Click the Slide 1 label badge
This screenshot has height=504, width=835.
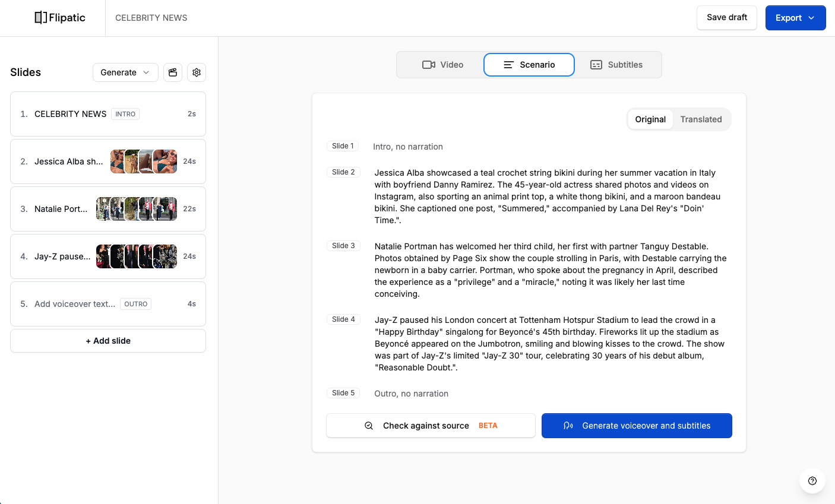click(343, 146)
